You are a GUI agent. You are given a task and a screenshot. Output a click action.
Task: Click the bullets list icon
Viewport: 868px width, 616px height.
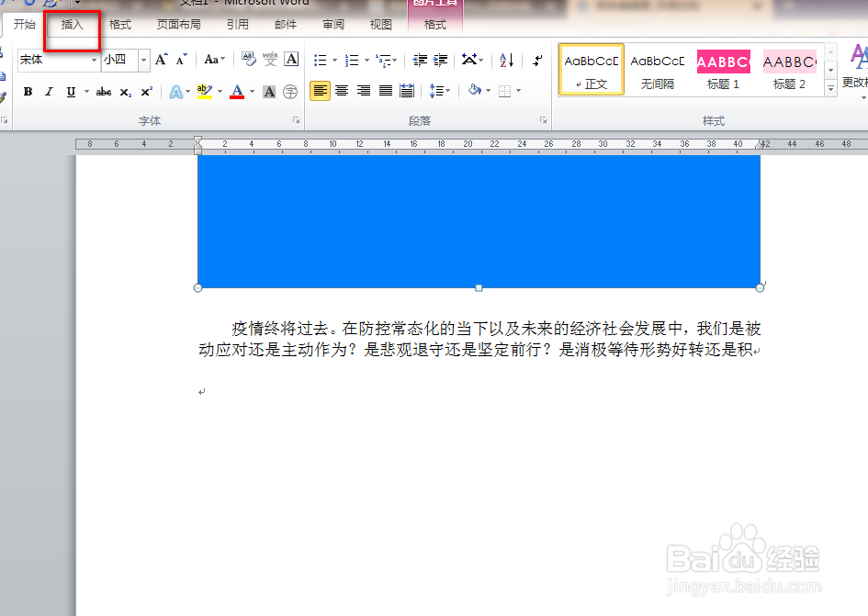tap(320, 60)
